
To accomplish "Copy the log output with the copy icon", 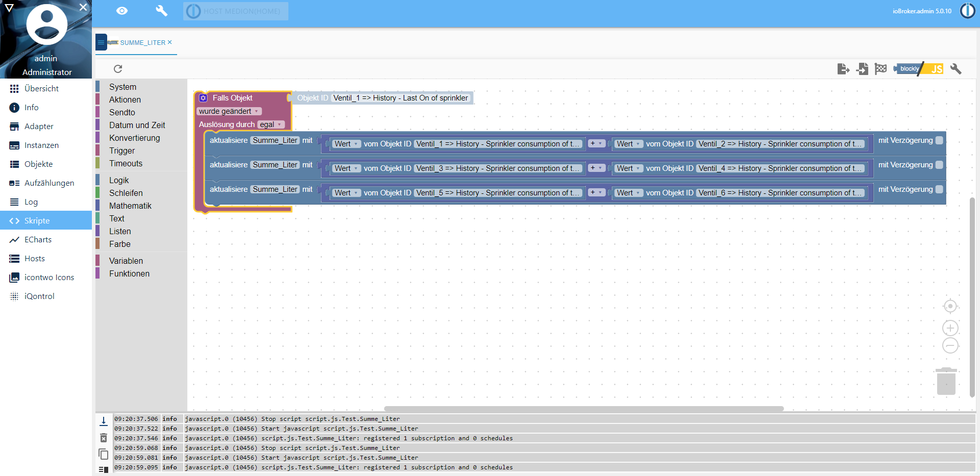I will (103, 454).
